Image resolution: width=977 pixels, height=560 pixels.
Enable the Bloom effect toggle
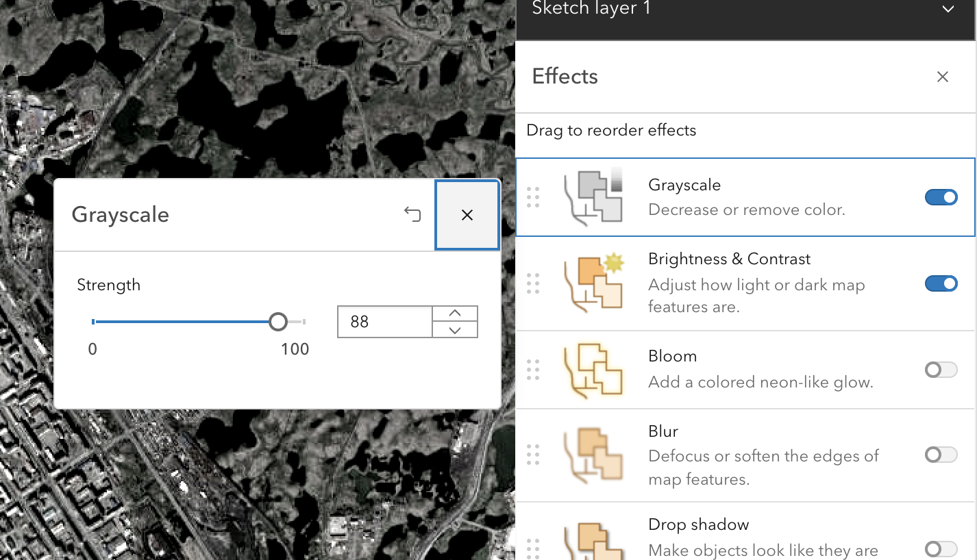coord(941,370)
